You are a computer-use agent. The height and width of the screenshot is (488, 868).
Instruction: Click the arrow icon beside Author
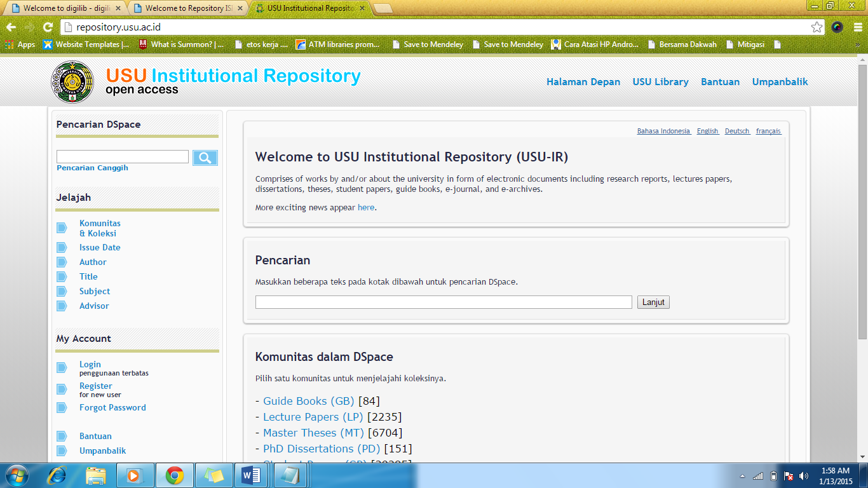62,262
